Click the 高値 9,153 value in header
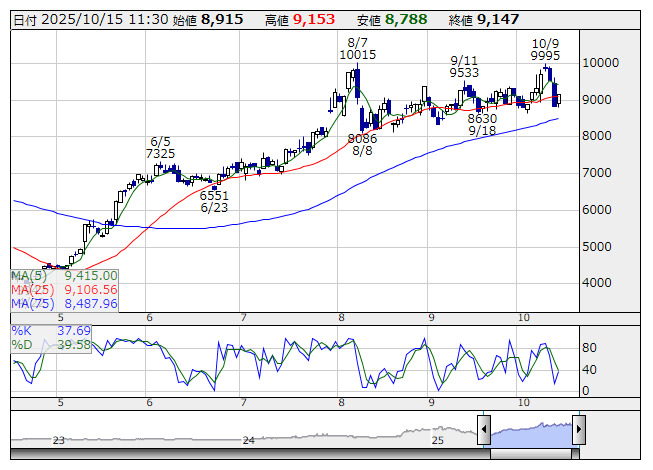The height and width of the screenshot is (470, 653). 313,19
